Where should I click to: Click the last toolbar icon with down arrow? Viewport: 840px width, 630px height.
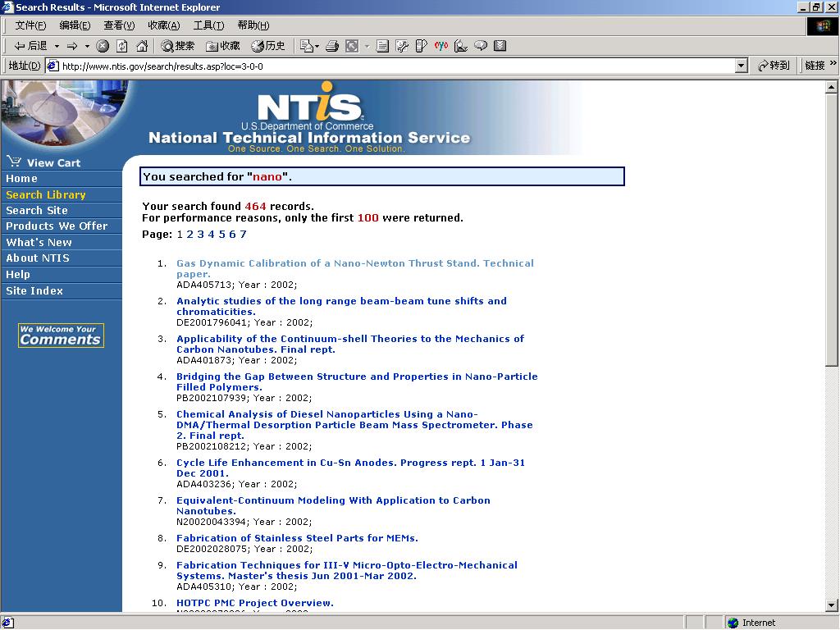point(500,46)
